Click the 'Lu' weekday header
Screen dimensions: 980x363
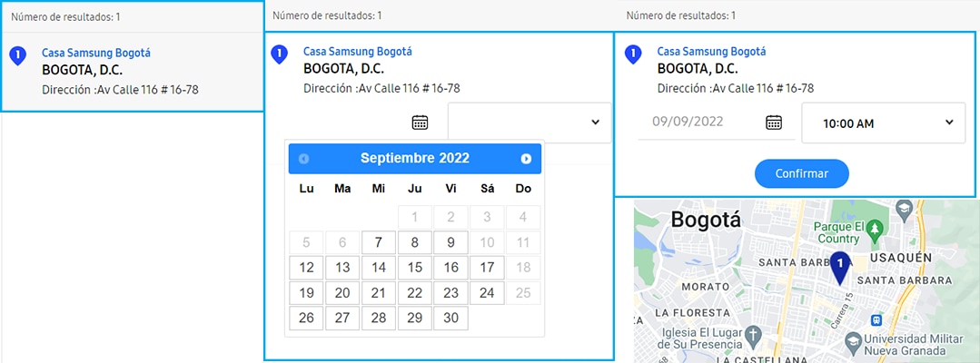coord(306,189)
